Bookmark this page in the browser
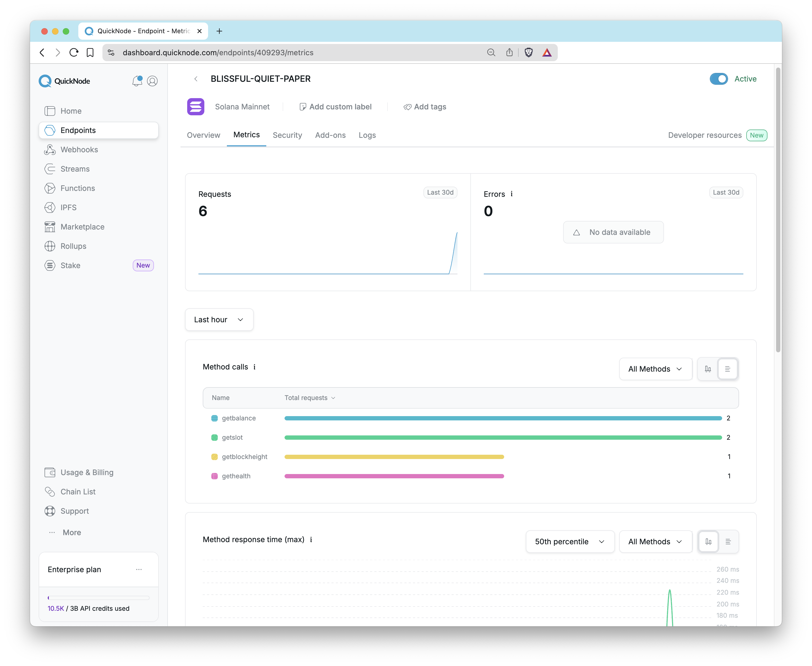The height and width of the screenshot is (666, 812). (x=90, y=53)
